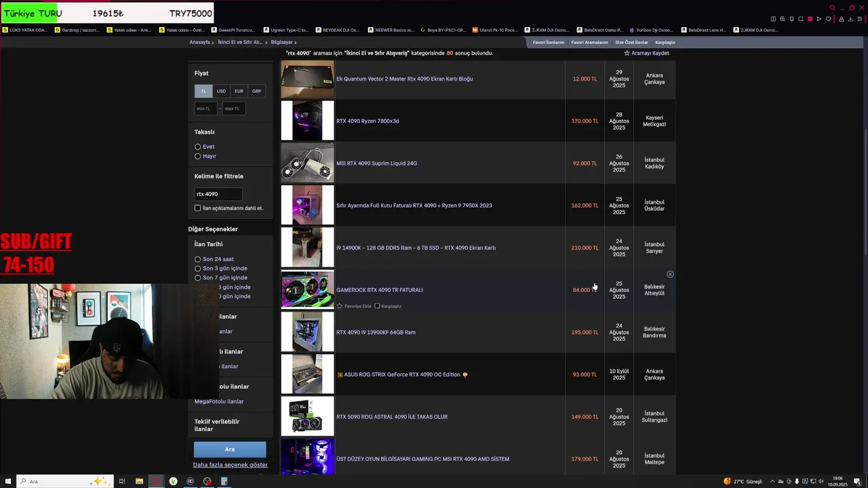
Task: Open the snapshot capture tool icon
Action: [801, 19]
